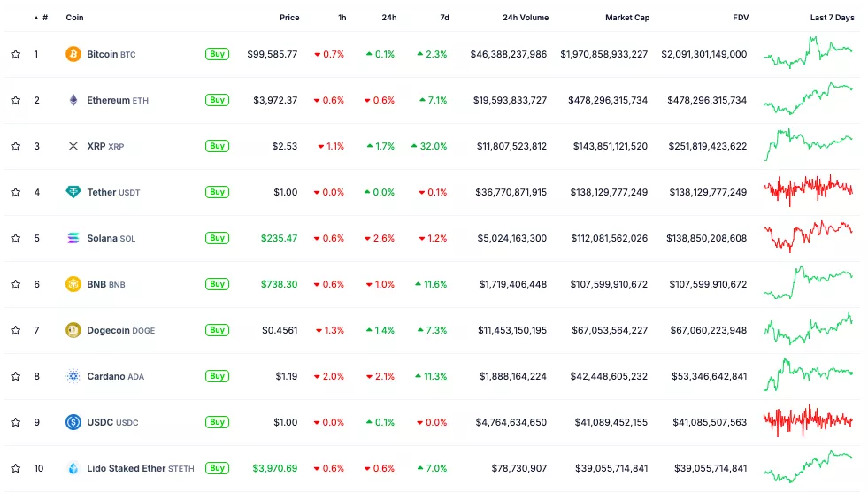Toggle the favorite star for USDC
This screenshot has height=492, width=868.
click(x=15, y=422)
